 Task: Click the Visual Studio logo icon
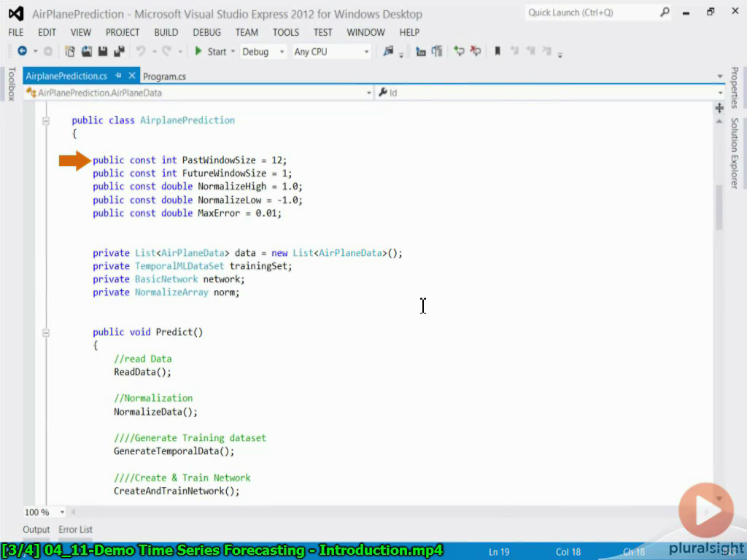[x=16, y=13]
